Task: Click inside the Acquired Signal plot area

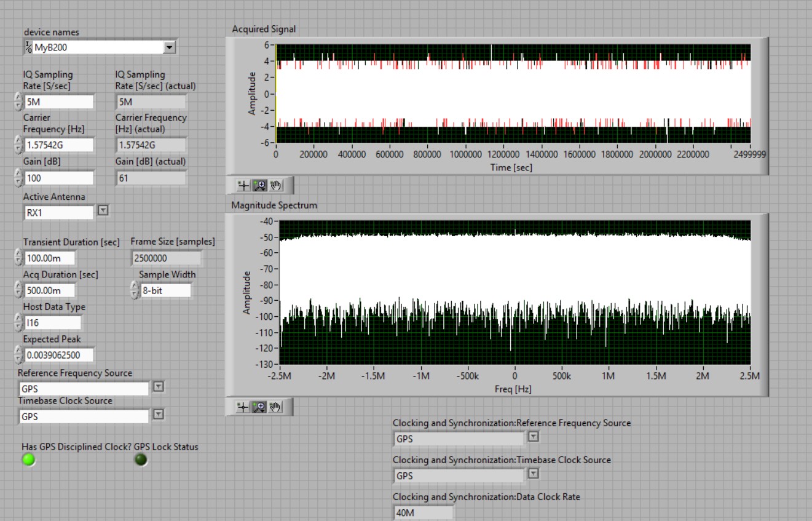Action: click(x=513, y=93)
